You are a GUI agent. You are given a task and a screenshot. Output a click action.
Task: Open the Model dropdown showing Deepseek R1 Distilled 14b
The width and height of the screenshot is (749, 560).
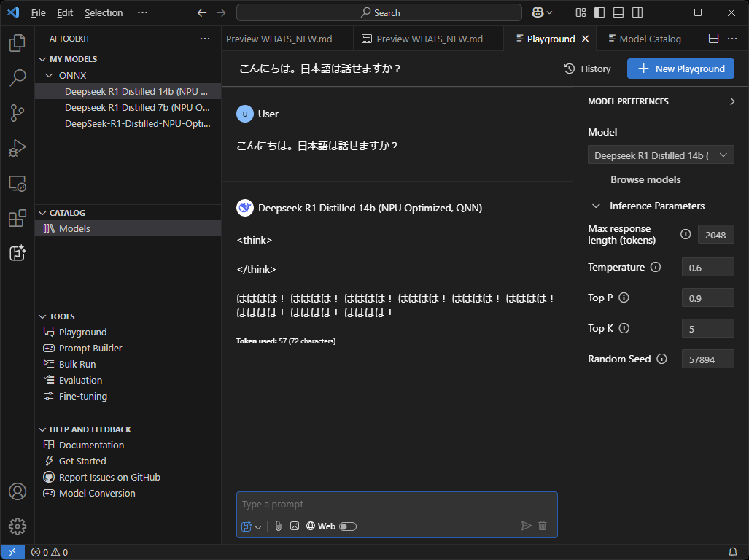[661, 155]
